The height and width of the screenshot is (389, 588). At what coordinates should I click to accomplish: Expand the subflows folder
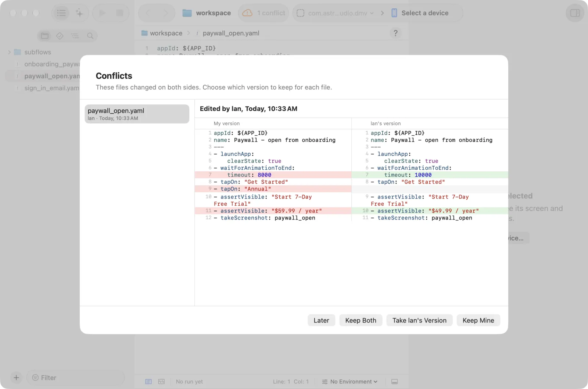(x=9, y=52)
